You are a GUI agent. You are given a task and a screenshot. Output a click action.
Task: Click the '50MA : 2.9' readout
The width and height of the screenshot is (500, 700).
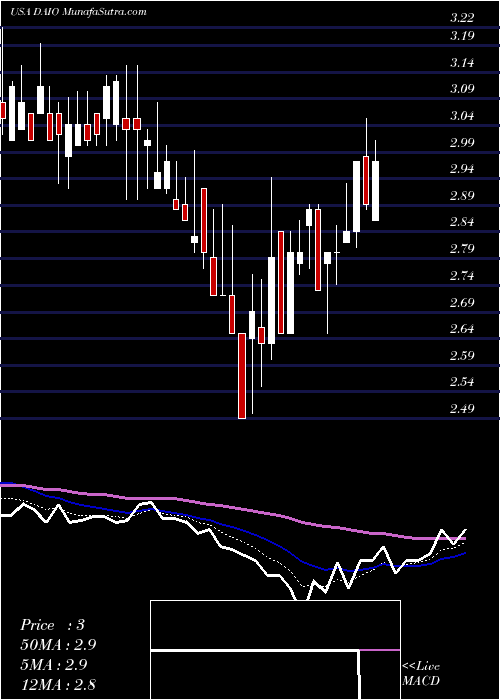click(58, 645)
